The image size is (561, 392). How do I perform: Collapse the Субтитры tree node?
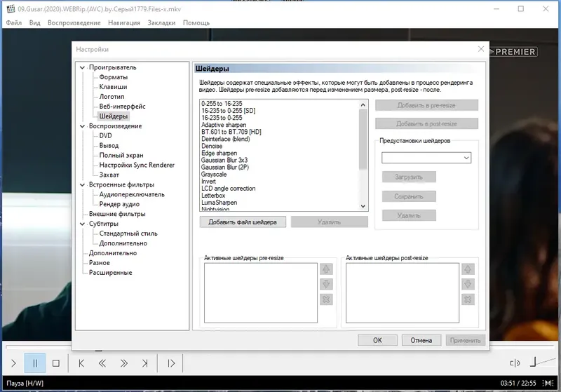coord(82,224)
